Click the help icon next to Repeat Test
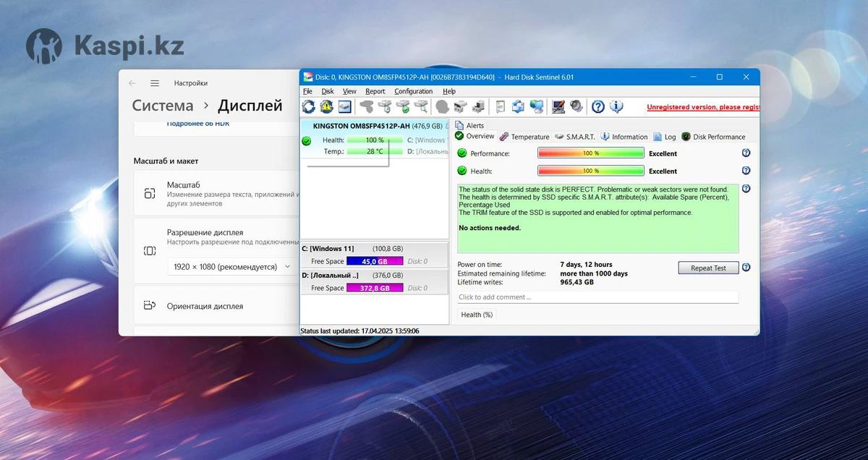Viewport: 868px width, 460px height. pos(746,268)
